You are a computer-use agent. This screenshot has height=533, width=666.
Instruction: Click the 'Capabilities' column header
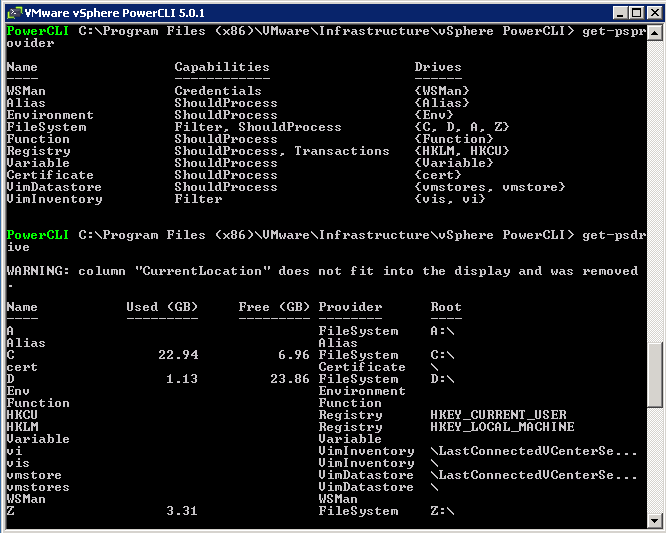[x=222, y=67]
